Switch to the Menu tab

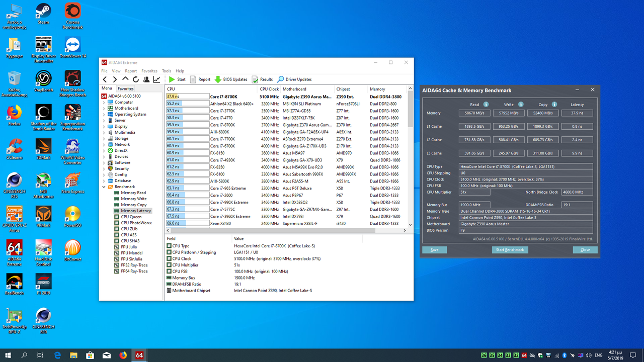(107, 88)
